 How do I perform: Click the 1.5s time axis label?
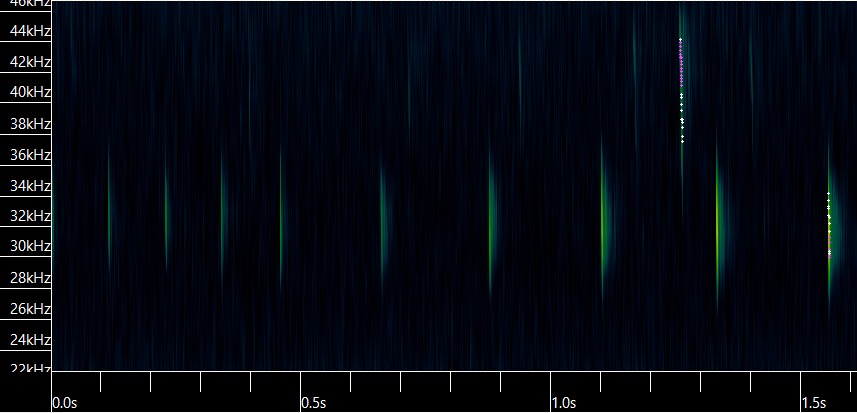pos(813,403)
